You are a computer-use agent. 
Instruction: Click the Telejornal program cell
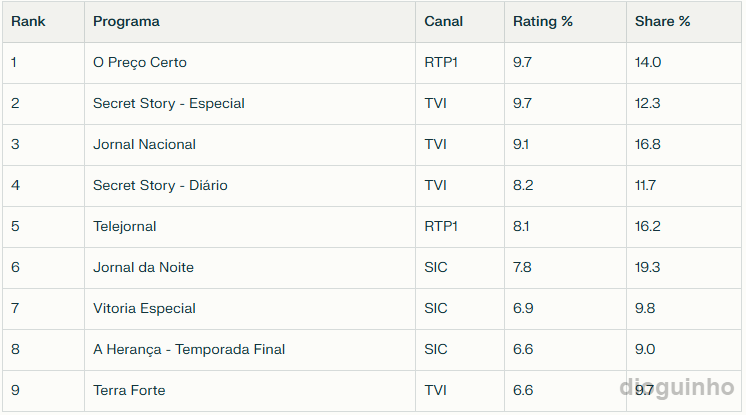(x=125, y=227)
